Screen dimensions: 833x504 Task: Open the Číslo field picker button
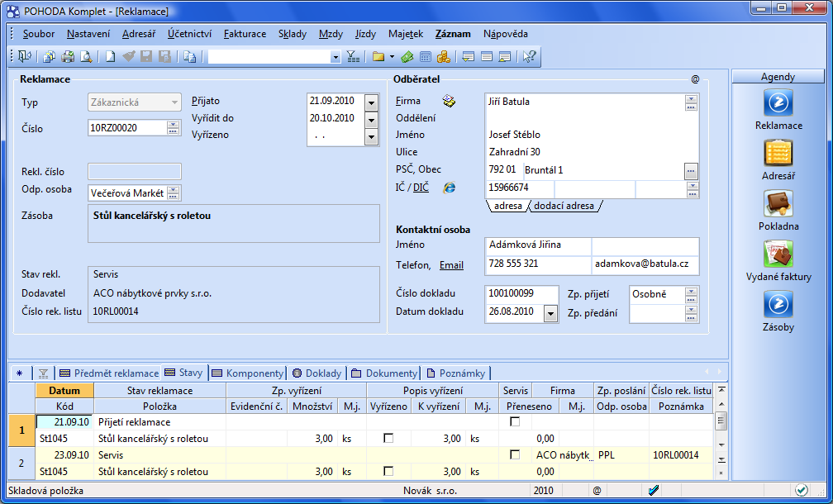(174, 127)
